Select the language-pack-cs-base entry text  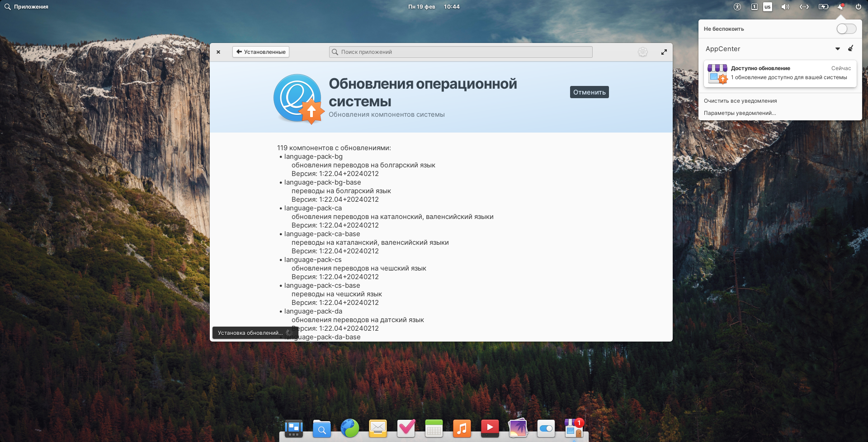click(x=322, y=285)
